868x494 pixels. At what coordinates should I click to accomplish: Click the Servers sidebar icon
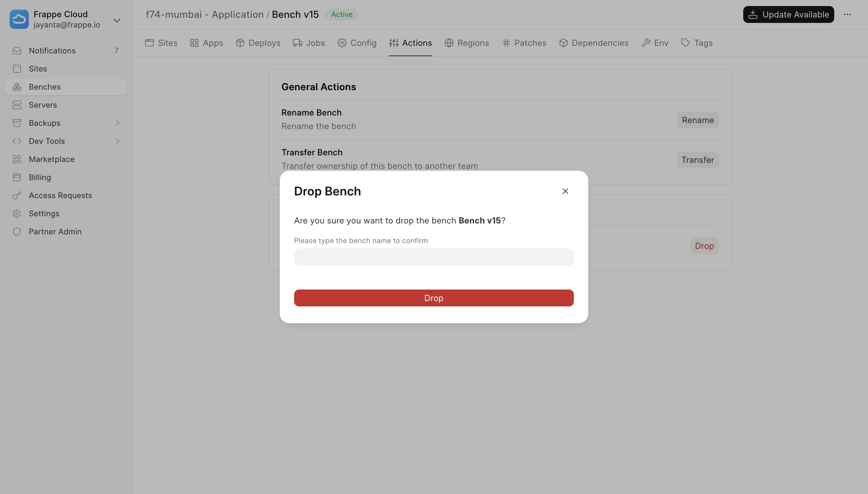pos(17,105)
